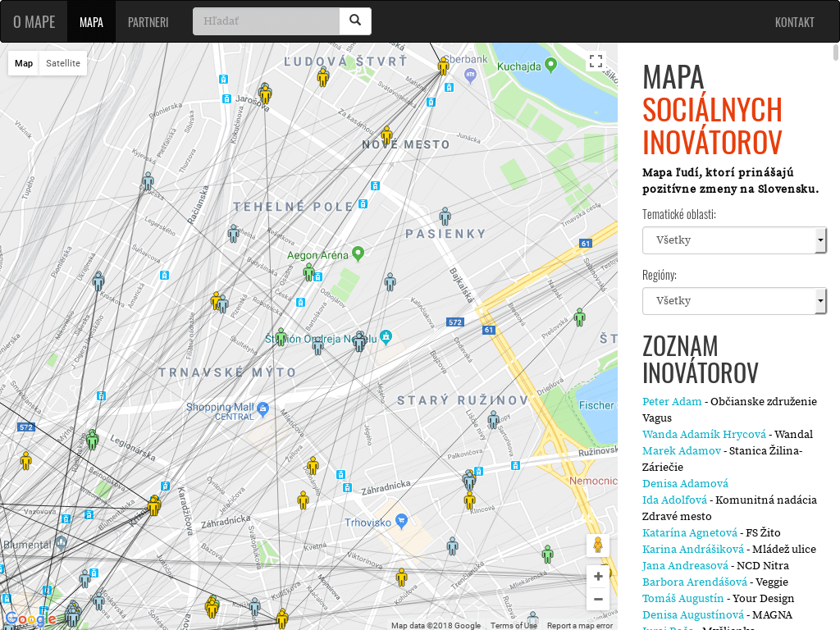The image size is (840, 630).
Task: Open the O MAPE menu item
Action: point(34,22)
